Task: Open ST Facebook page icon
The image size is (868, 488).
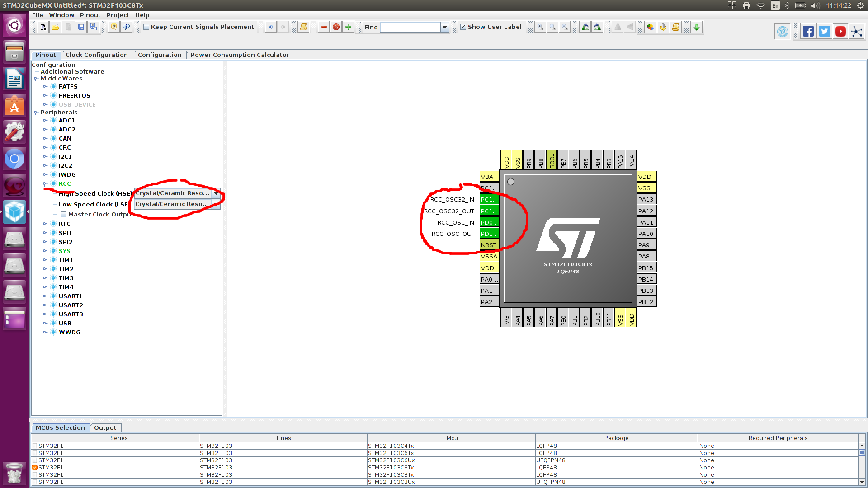Action: pyautogui.click(x=808, y=31)
